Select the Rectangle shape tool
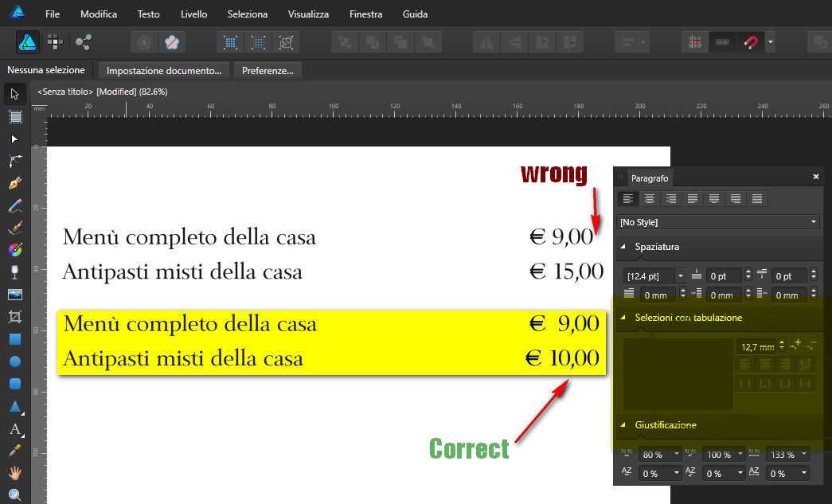 tap(15, 339)
